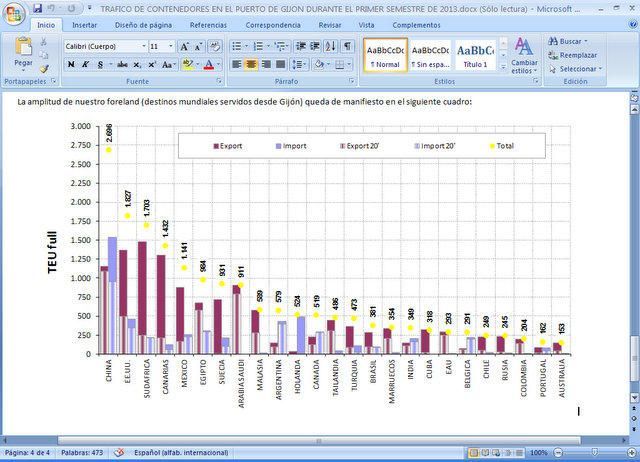Decrease paragraph indent
The image size is (640, 462).
coord(301,46)
